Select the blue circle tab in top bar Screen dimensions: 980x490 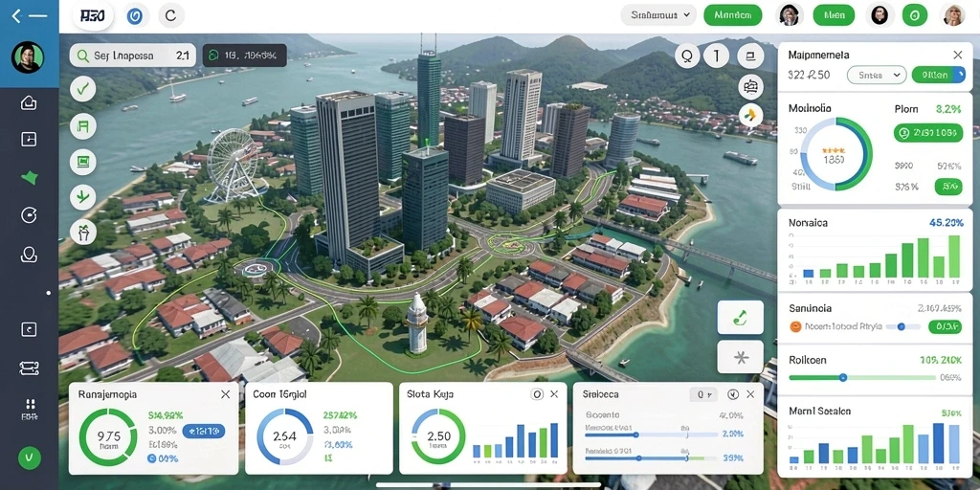(x=134, y=15)
